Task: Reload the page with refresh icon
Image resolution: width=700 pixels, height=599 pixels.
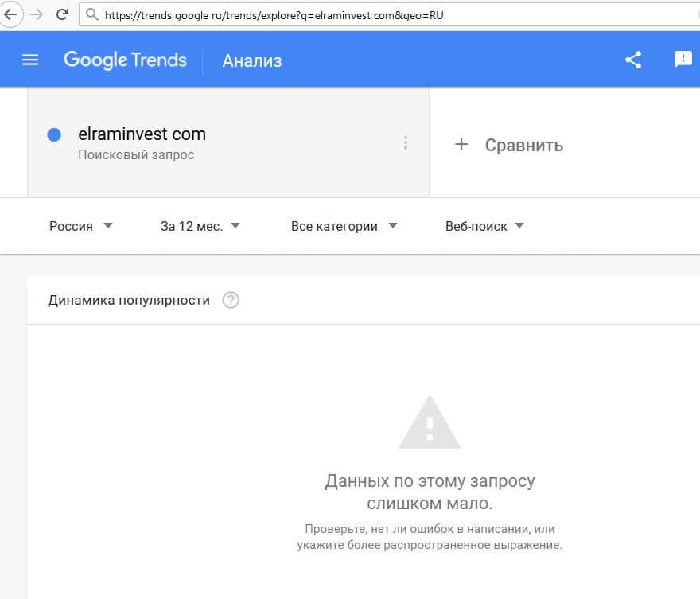Action: 61,14
